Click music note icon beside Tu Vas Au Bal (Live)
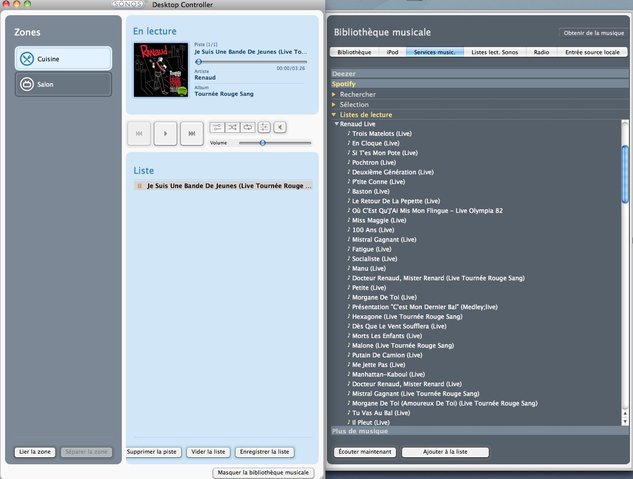The width and height of the screenshot is (633, 479). pos(349,413)
